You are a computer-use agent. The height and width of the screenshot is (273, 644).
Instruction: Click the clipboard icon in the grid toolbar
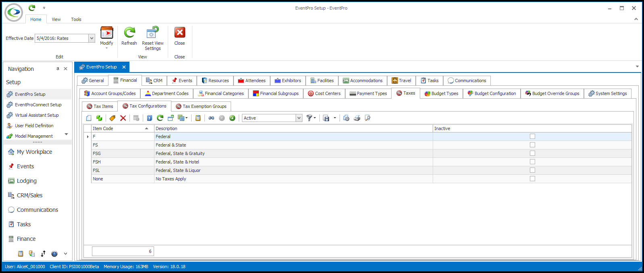pyautogui.click(x=198, y=118)
